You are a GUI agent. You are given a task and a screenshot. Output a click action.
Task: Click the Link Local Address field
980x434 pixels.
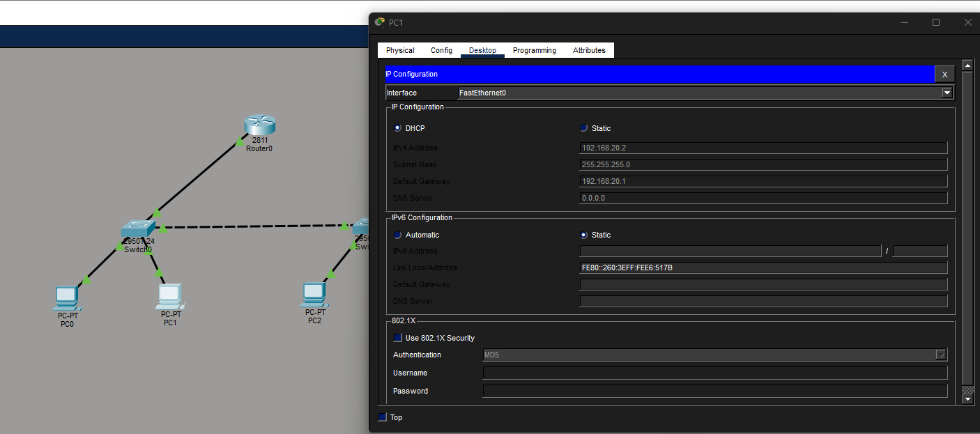coord(763,268)
